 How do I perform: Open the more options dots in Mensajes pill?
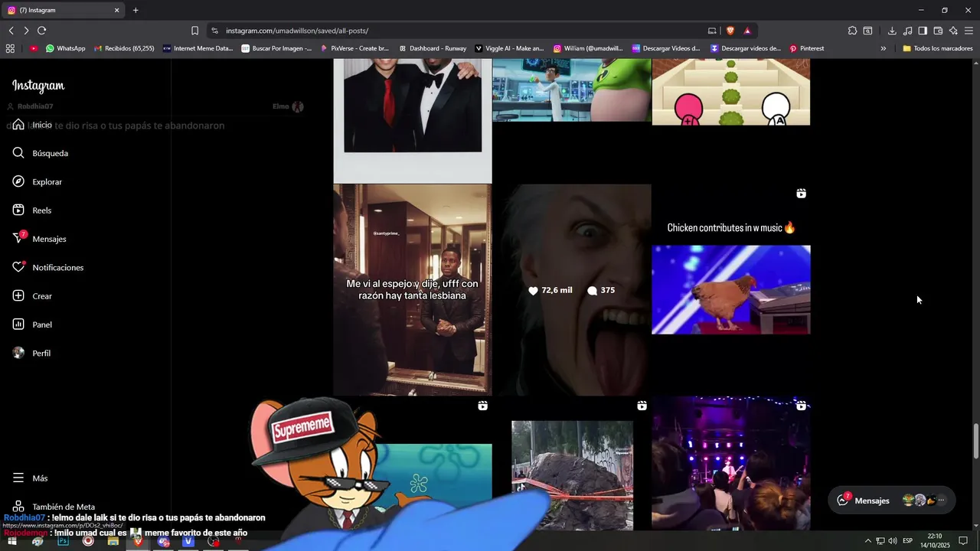click(941, 500)
